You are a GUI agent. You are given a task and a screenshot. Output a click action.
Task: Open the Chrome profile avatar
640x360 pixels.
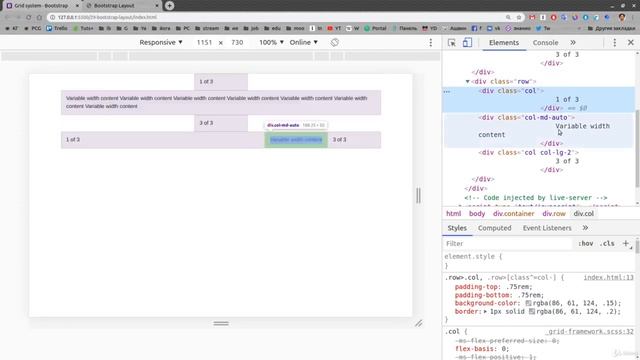tap(622, 17)
